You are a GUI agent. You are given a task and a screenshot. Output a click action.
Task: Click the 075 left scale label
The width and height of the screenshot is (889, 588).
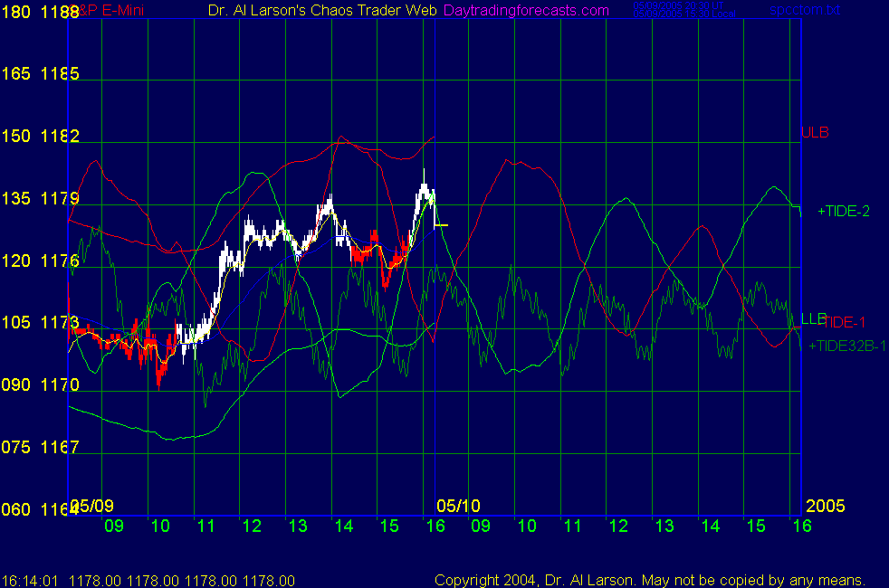click(x=16, y=448)
